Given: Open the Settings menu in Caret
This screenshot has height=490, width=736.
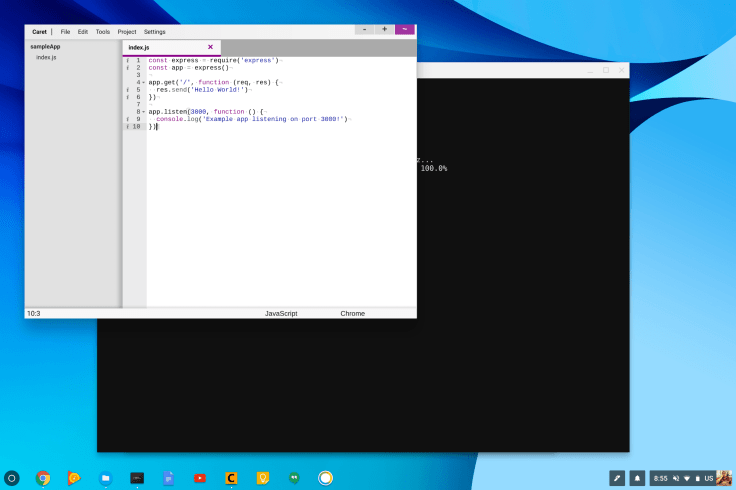Looking at the screenshot, I should tap(154, 32).
